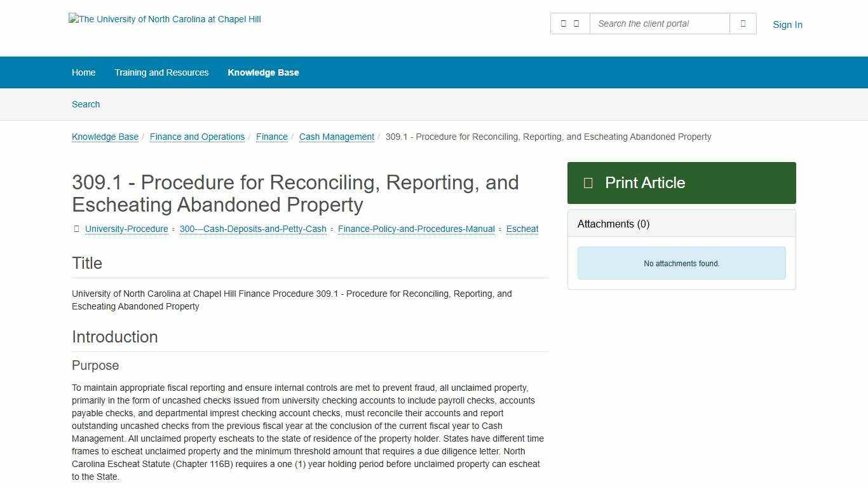The height and width of the screenshot is (488, 868).
Task: Open the Escheat tag link
Action: click(x=522, y=229)
